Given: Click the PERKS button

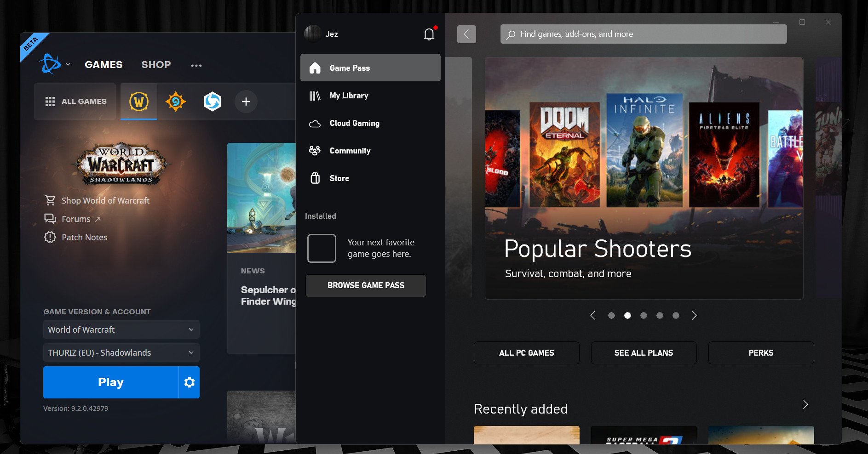Looking at the screenshot, I should [761, 353].
